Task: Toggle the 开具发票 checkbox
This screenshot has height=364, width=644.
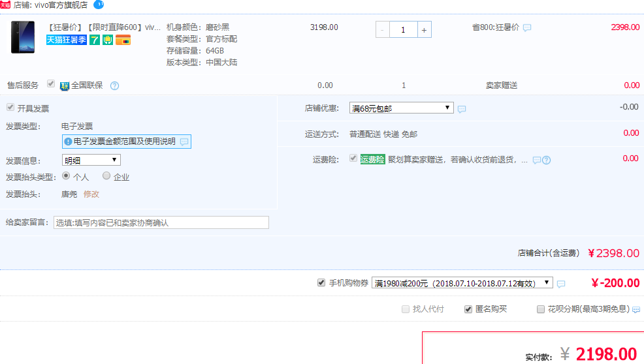Action: (x=10, y=107)
